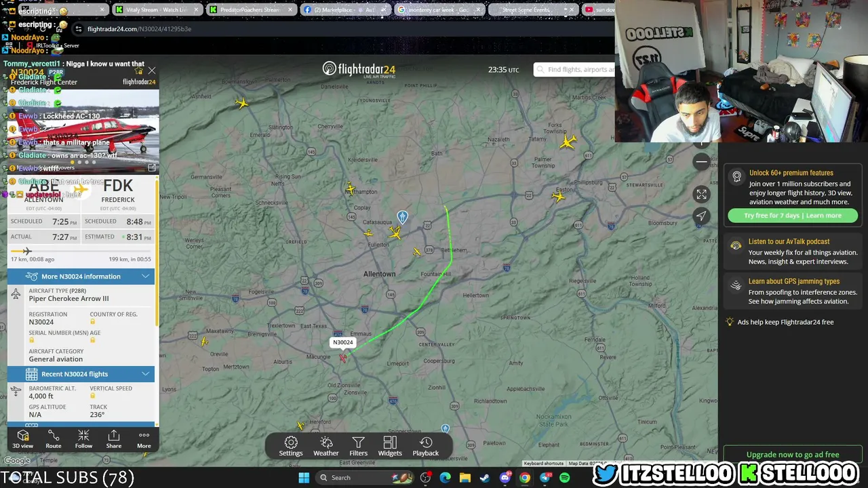This screenshot has width=868, height=488.
Task: Click the 4,000 ft barometric altitude value
Action: [x=41, y=396]
